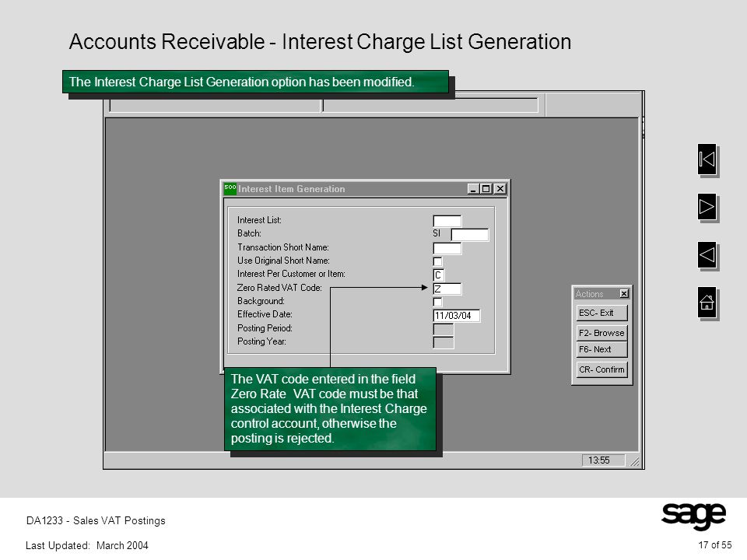747x560 pixels.
Task: Click the Batch prefix text SI
Action: pyautogui.click(x=437, y=233)
